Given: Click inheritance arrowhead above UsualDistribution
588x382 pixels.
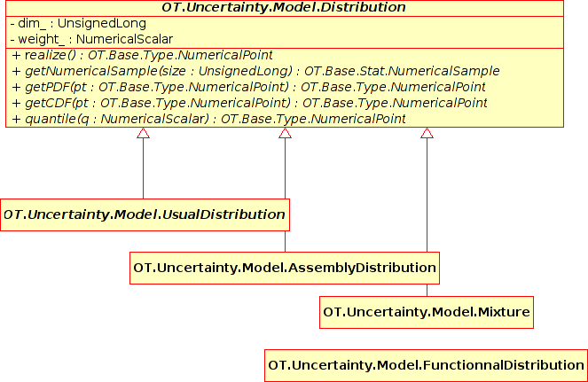Looking at the screenshot, I should (143, 134).
